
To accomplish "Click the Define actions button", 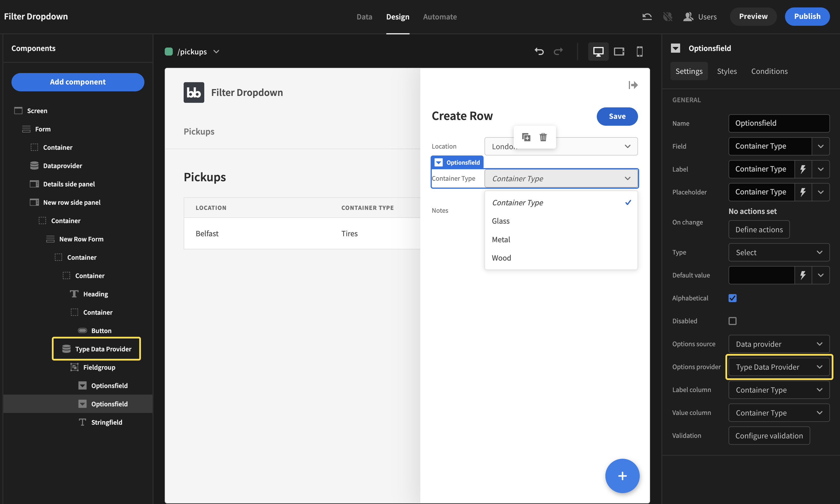I will click(759, 229).
